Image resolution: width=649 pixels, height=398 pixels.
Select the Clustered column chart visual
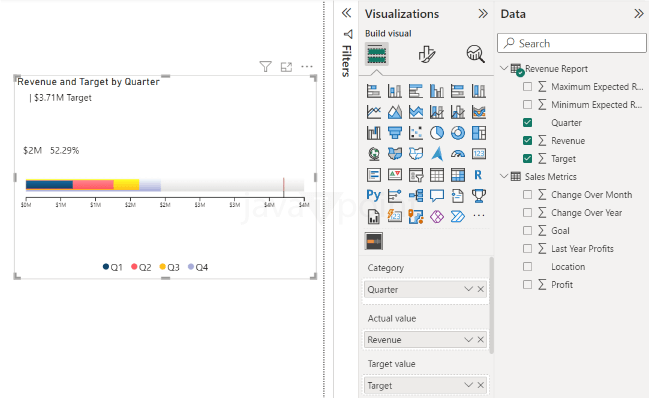pyautogui.click(x=437, y=91)
